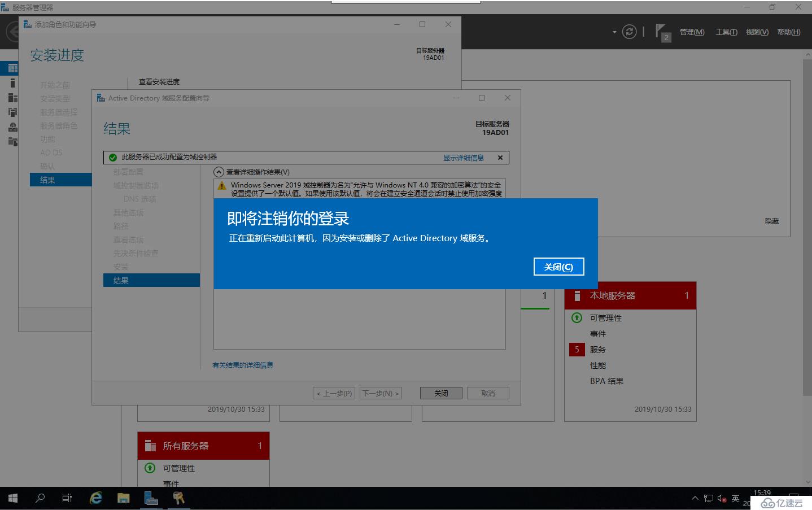Dismiss the success message with its X
The width and height of the screenshot is (812, 510).
[500, 158]
